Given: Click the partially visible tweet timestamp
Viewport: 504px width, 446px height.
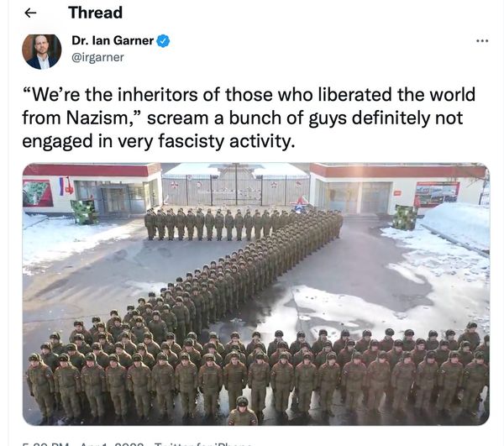Looking at the screenshot, I should (x=82, y=443).
